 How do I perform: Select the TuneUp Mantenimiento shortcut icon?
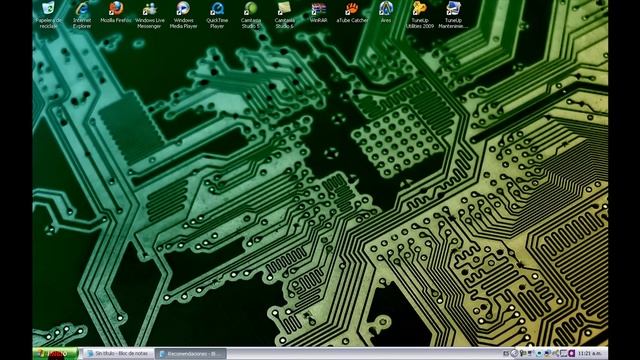point(453,15)
